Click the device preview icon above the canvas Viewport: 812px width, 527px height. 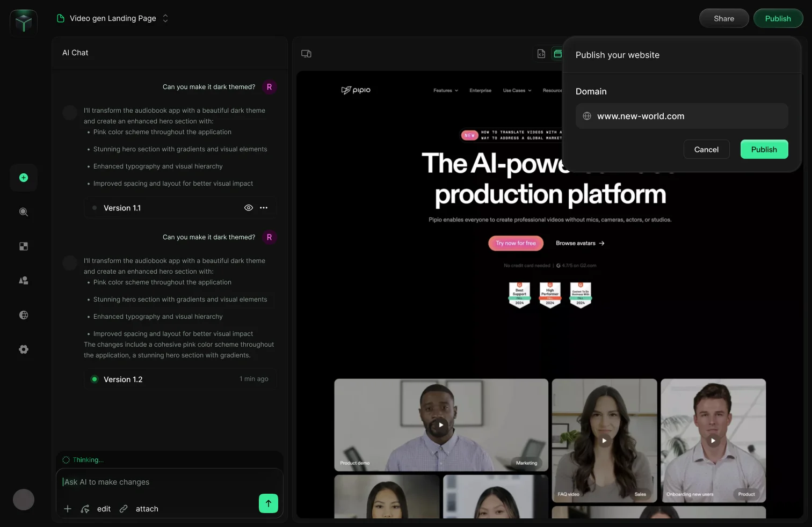(x=306, y=54)
